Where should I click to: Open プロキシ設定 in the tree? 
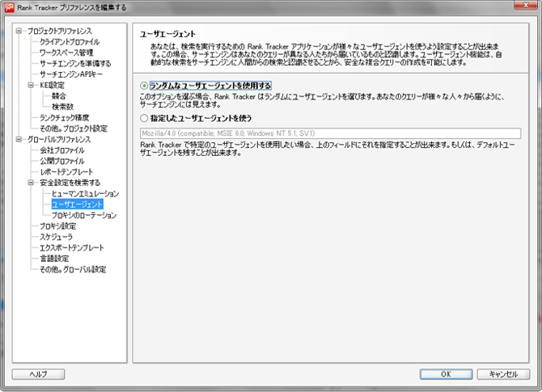click(x=57, y=226)
